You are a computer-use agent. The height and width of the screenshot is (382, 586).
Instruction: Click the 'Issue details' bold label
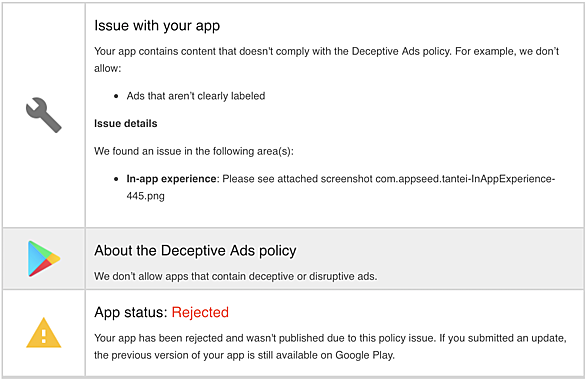126,124
